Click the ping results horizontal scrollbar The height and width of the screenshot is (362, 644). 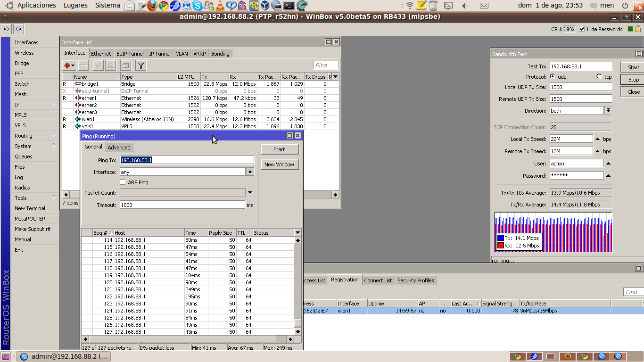coord(188,339)
